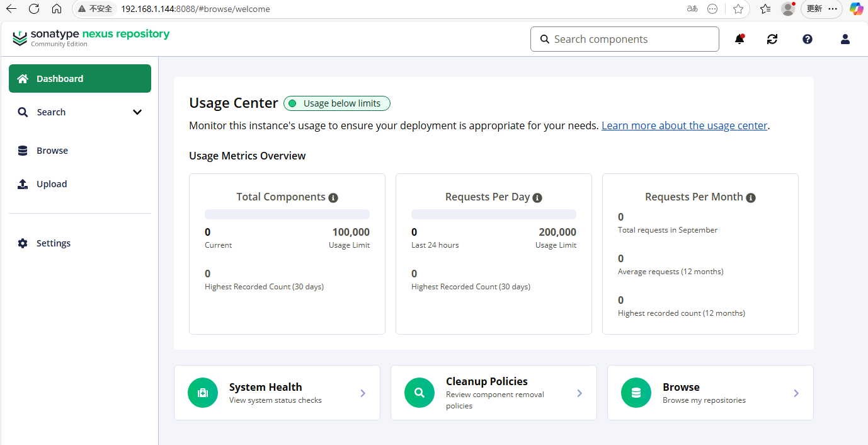The height and width of the screenshot is (445, 868).
Task: Open browser ellipsis settings menu
Action: (833, 9)
